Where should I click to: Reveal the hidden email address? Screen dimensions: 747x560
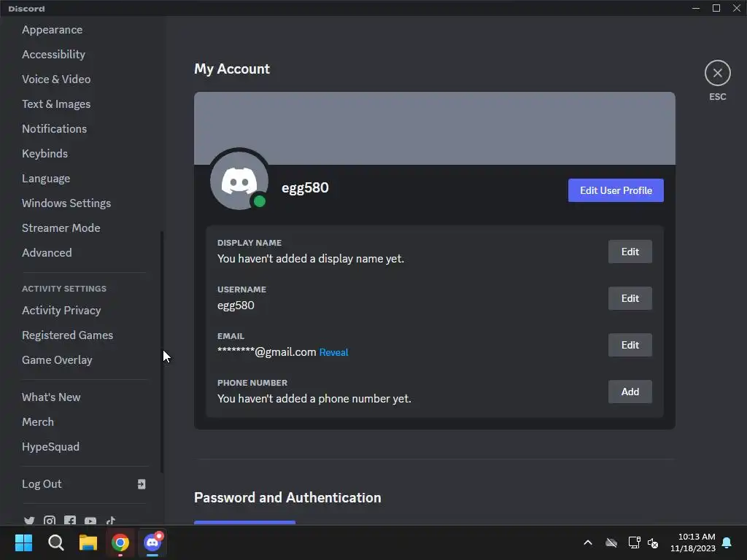pos(333,352)
